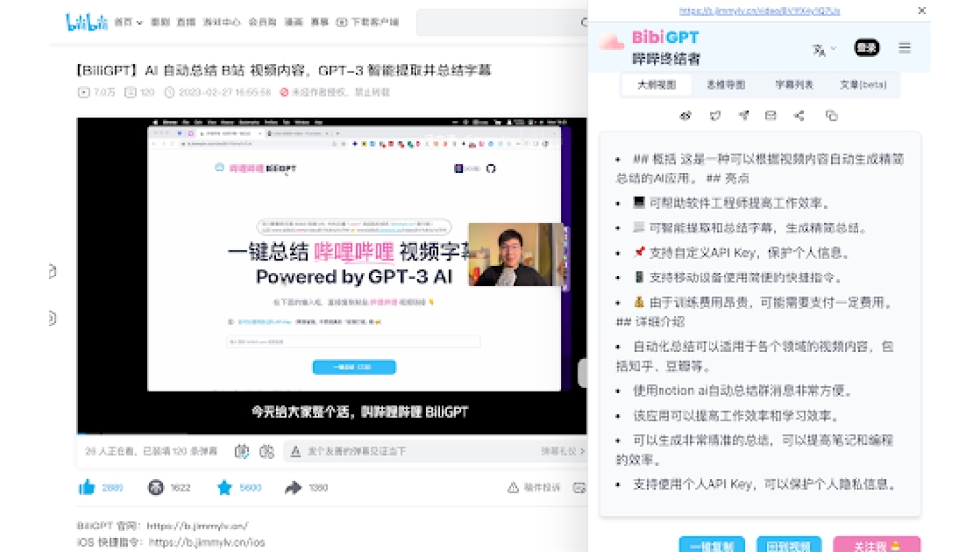Open 弹幕礼仪 danmaku etiquette link
This screenshot has width=980, height=552.
click(563, 451)
